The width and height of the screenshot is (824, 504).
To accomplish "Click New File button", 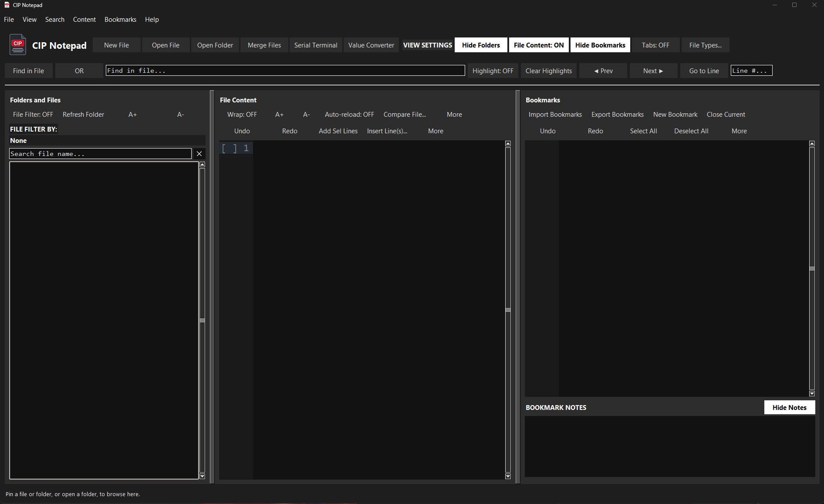I will 116,45.
